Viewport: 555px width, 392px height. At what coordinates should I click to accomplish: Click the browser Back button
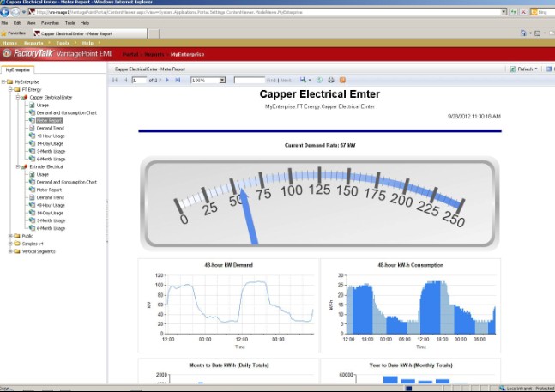[8, 12]
